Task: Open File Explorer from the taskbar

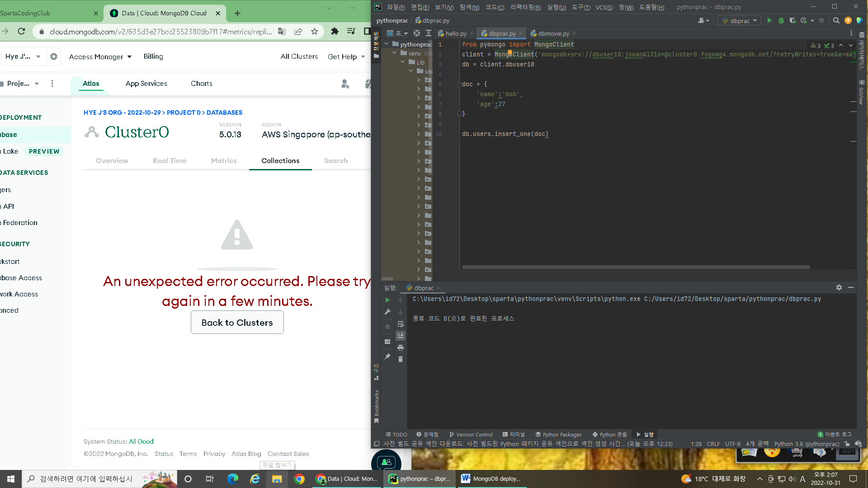Action: (x=277, y=479)
